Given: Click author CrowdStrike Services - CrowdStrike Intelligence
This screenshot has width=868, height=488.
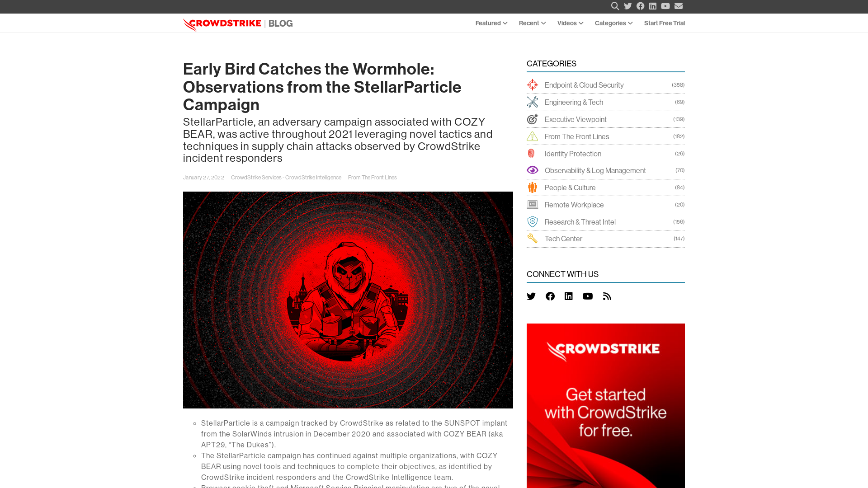Looking at the screenshot, I should 286,178.
